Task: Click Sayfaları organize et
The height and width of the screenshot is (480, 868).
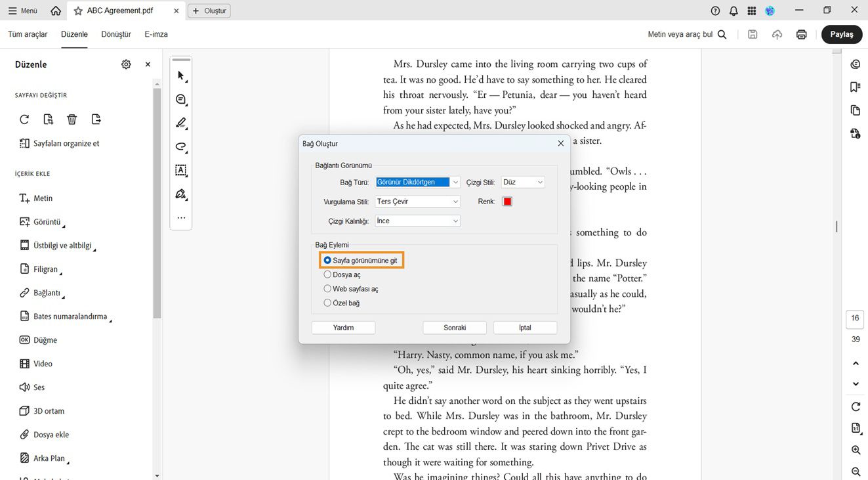Action: click(x=60, y=143)
